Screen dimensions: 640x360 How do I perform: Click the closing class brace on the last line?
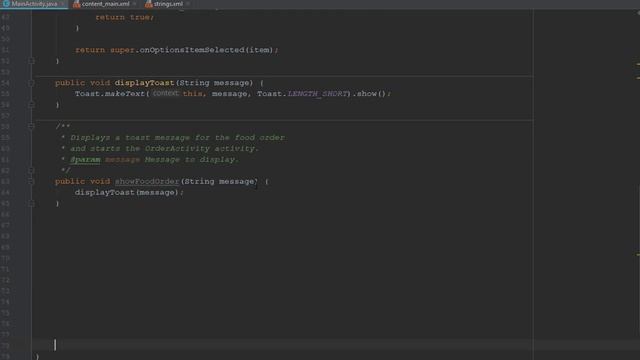pyautogui.click(x=38, y=357)
